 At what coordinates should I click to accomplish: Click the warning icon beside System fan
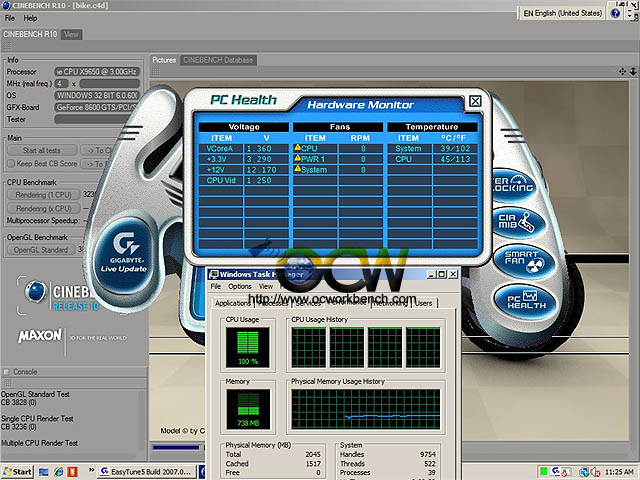tap(298, 169)
